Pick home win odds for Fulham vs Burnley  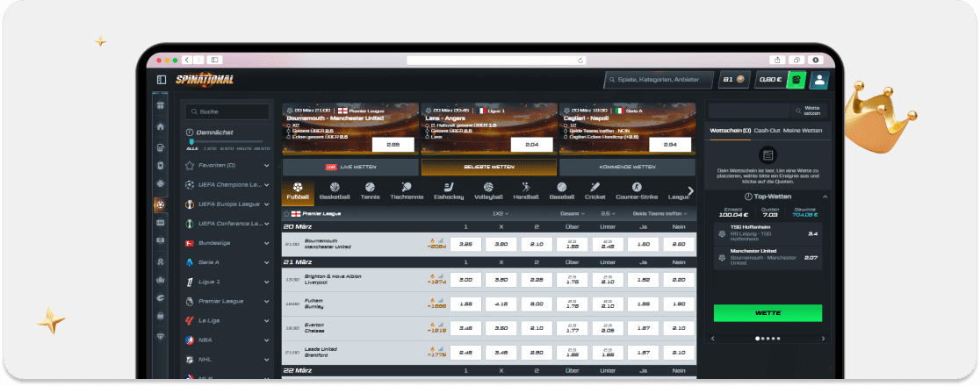click(x=465, y=304)
